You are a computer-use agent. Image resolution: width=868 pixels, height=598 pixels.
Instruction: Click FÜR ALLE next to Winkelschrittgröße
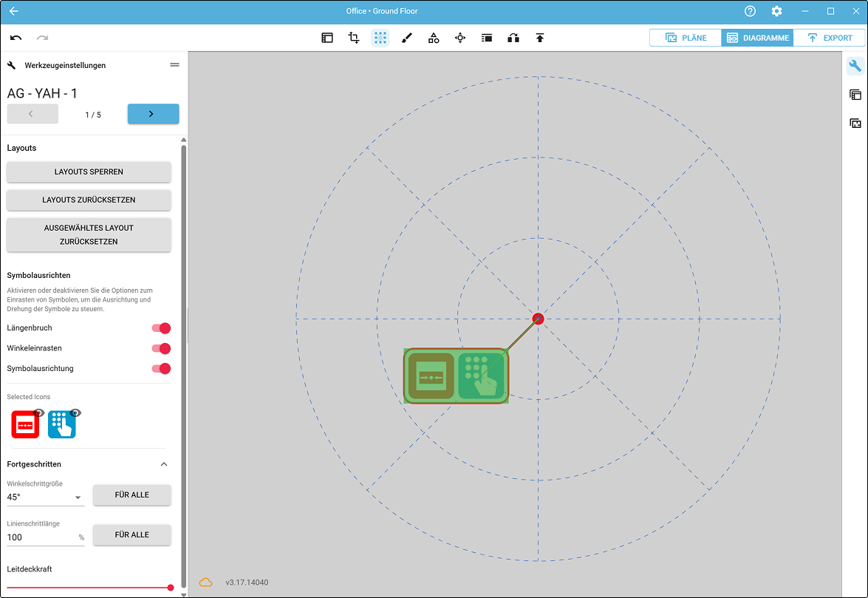(x=131, y=495)
